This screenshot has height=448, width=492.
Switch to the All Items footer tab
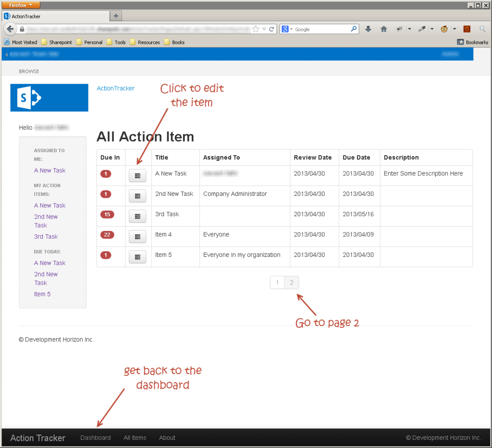pos(135,437)
